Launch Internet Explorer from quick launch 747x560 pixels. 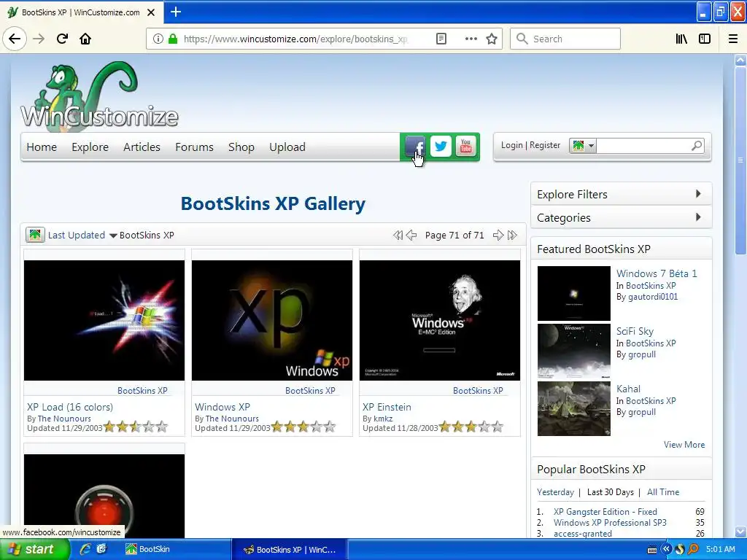coord(85,549)
